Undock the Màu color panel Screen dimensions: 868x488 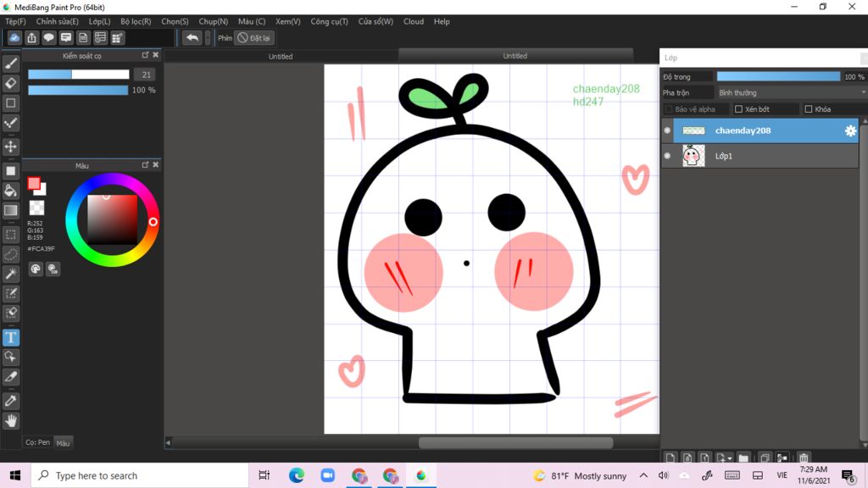pos(145,164)
